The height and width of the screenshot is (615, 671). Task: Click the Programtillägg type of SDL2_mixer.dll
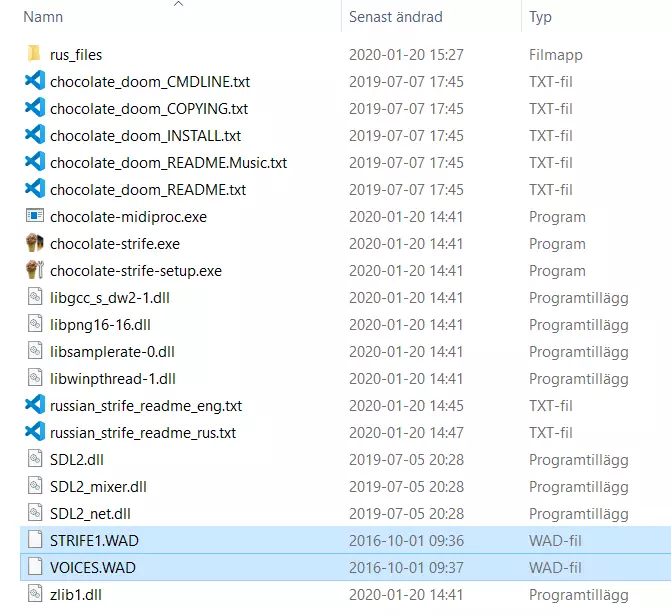[x=579, y=486]
